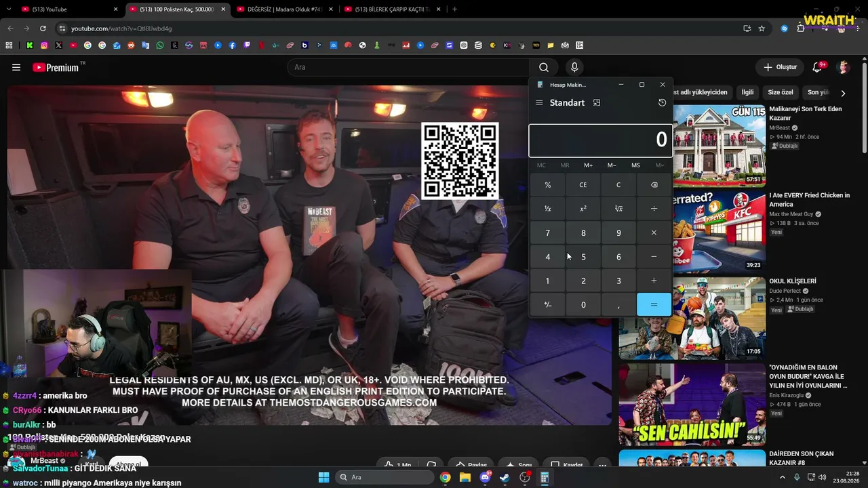Image resolution: width=868 pixels, height=488 pixels.
Task: Open the Chrome apps grid shortcut
Action: [x=9, y=45]
